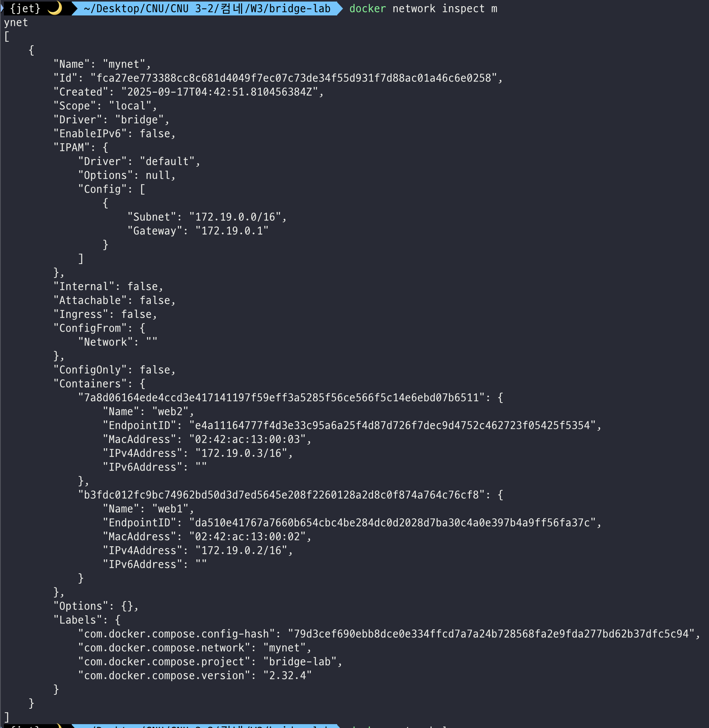Click the green docker command word
This screenshot has height=728, width=709.
click(367, 8)
